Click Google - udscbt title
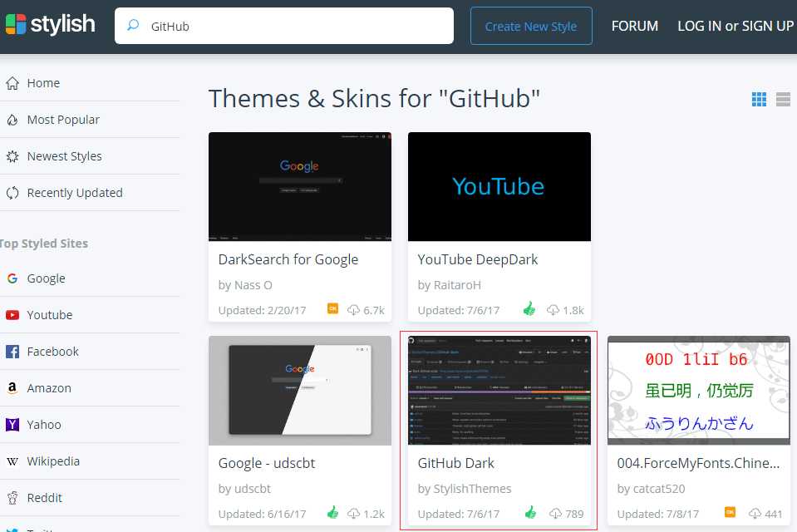 coord(266,463)
